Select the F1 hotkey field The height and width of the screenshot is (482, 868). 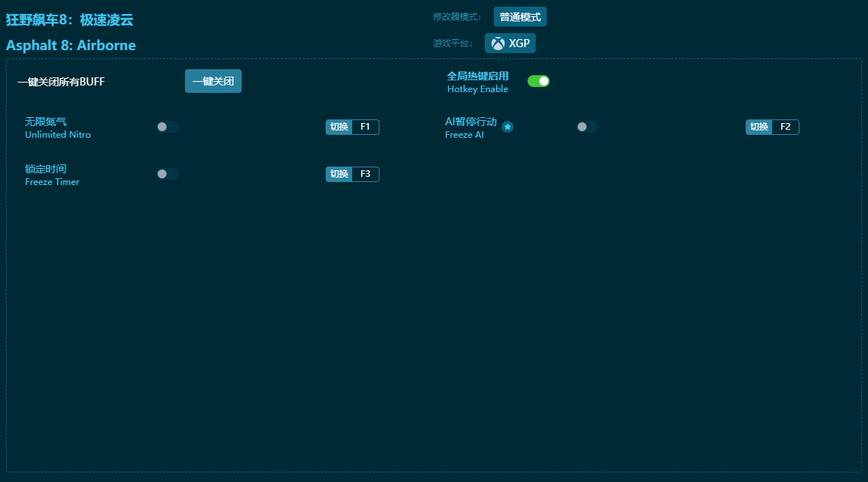click(365, 127)
